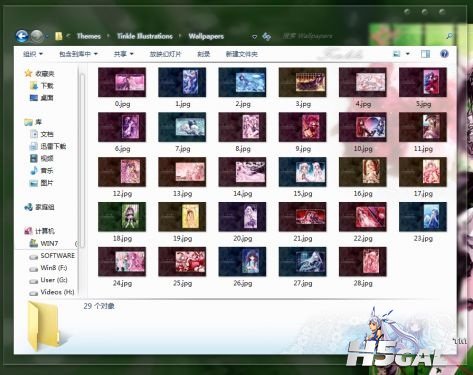Select the 7.jpg thumbnail
This screenshot has height=375, width=473.
coord(182,127)
